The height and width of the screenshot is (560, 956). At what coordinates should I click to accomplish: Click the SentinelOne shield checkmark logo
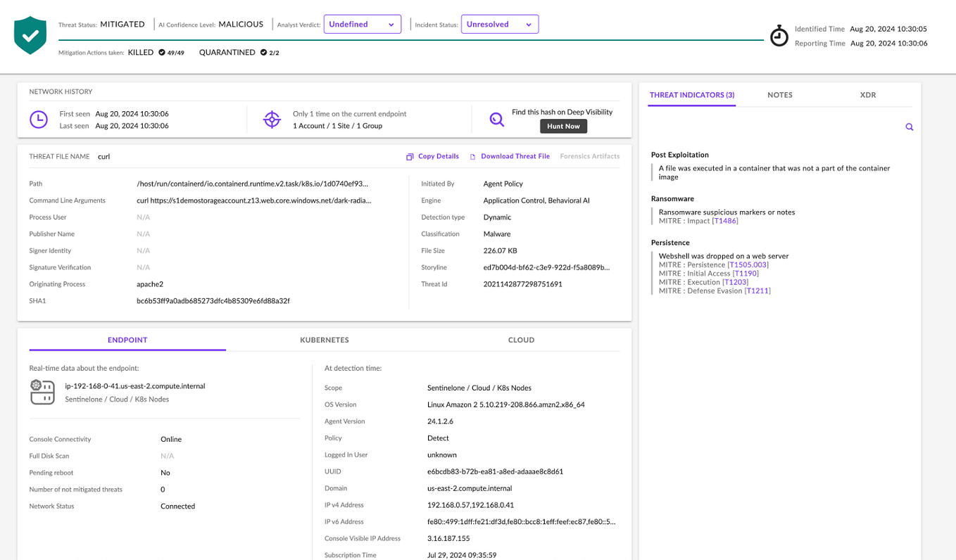[x=30, y=34]
